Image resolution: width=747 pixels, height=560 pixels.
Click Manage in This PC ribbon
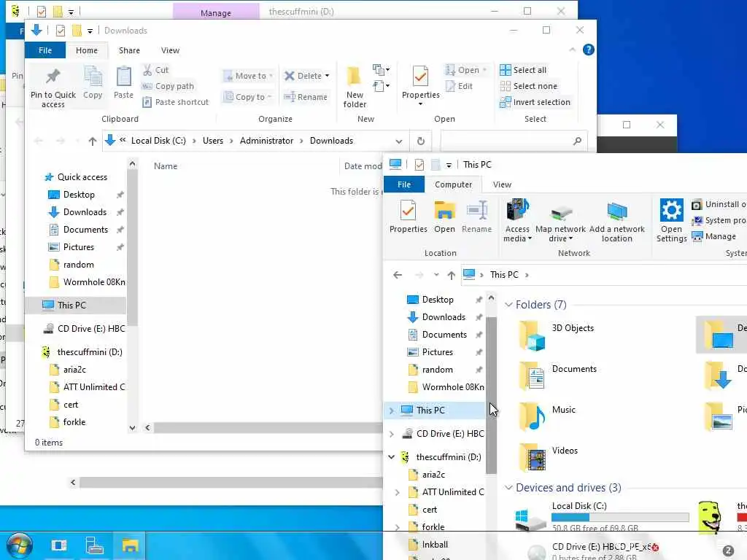(714, 237)
